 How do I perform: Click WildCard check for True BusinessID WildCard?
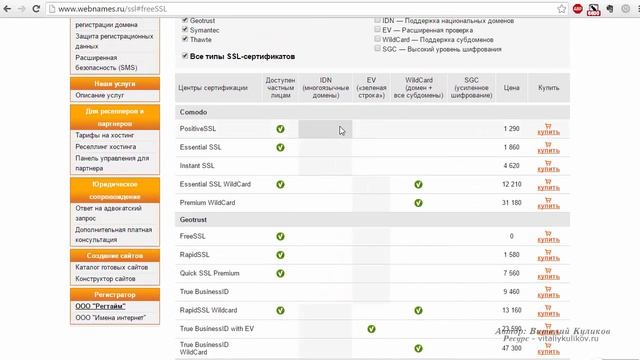point(418,349)
